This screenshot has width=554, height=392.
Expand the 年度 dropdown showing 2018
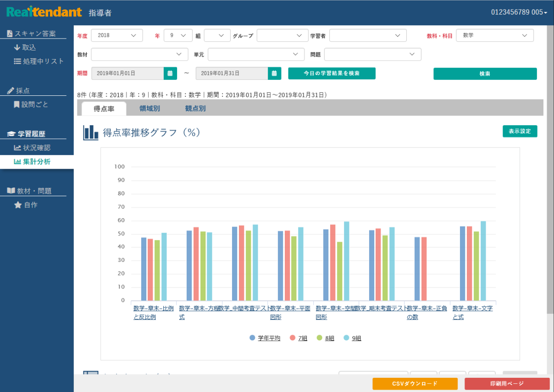coord(117,35)
